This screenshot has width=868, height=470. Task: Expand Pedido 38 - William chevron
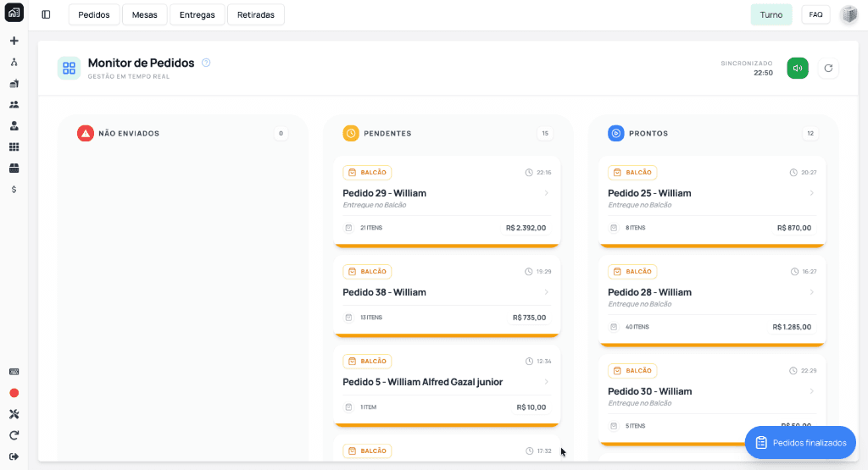point(547,292)
